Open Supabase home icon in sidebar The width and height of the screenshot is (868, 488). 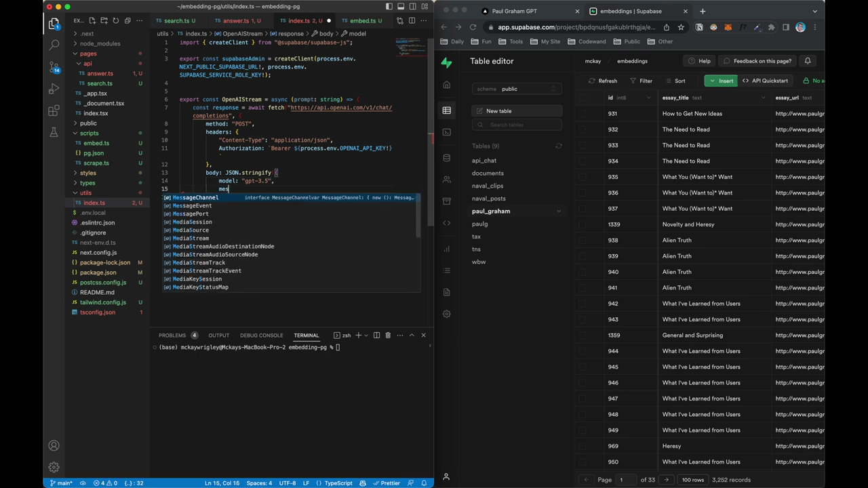click(x=446, y=85)
